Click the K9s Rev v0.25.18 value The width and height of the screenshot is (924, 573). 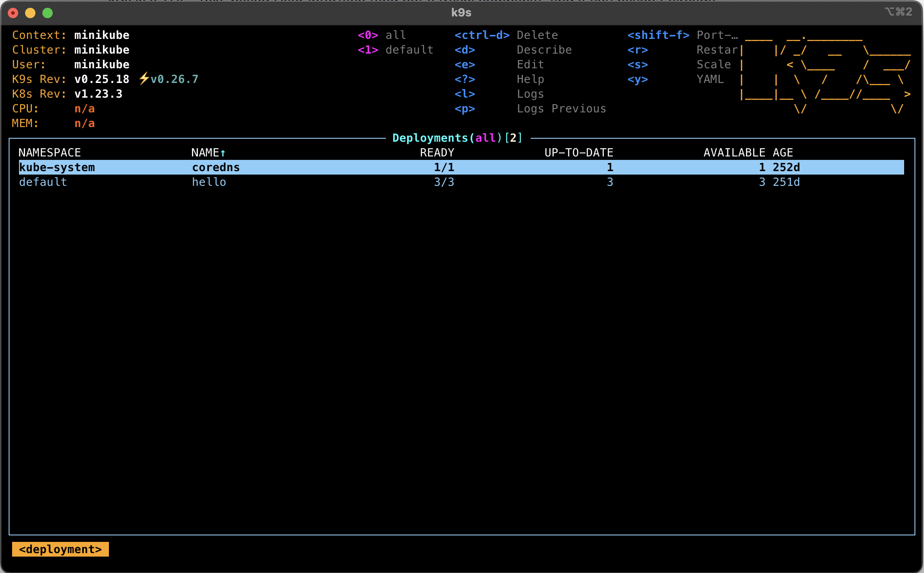pos(102,79)
